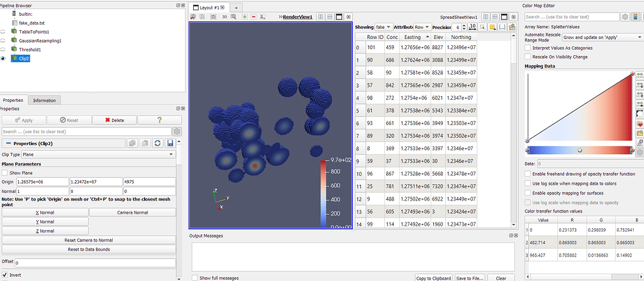Open column visibility toggle icon in spreadsheet

coord(492,26)
